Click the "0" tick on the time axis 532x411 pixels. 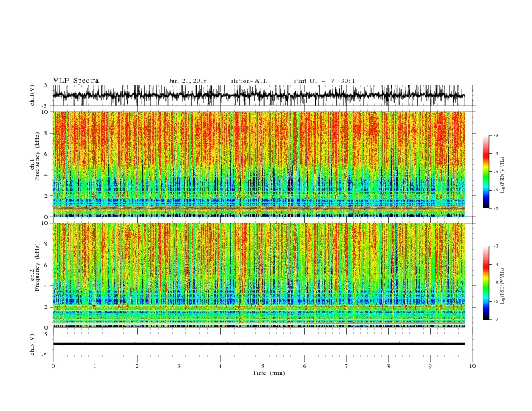(x=53, y=366)
